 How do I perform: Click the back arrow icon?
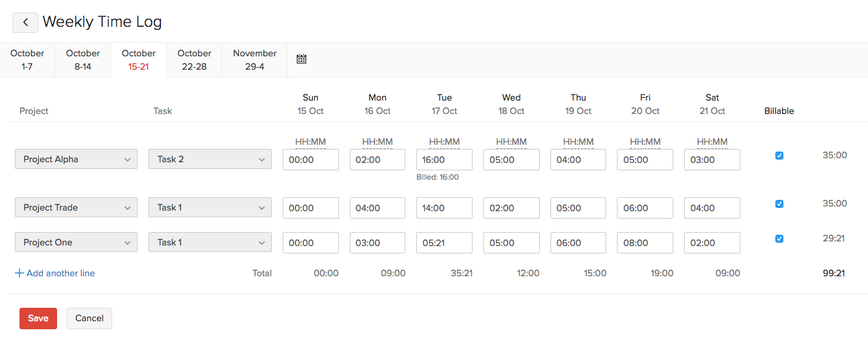[26, 22]
